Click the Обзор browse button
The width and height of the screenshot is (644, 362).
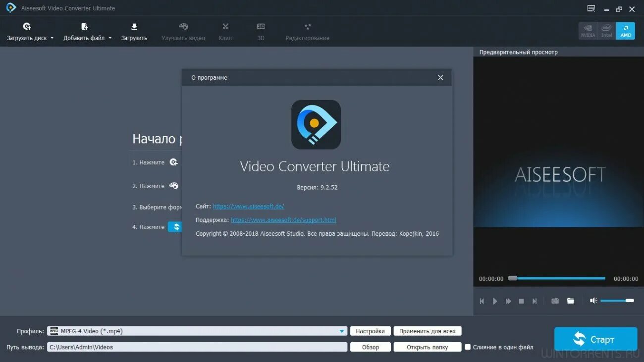371,347
